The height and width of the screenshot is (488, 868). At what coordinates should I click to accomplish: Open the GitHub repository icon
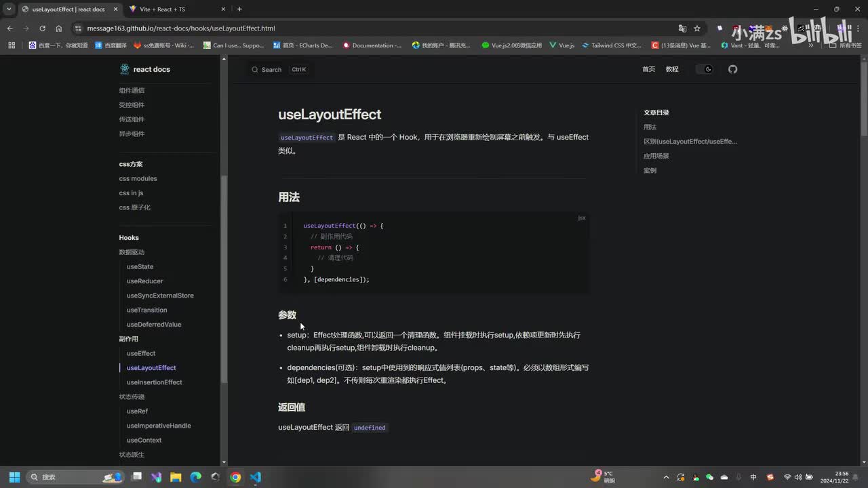click(x=732, y=69)
